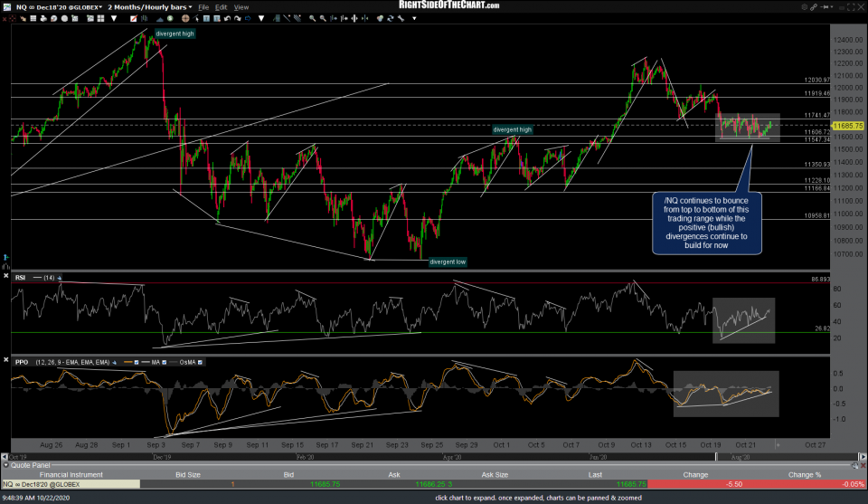Toggle the orange PPO line checkbox

click(137, 362)
